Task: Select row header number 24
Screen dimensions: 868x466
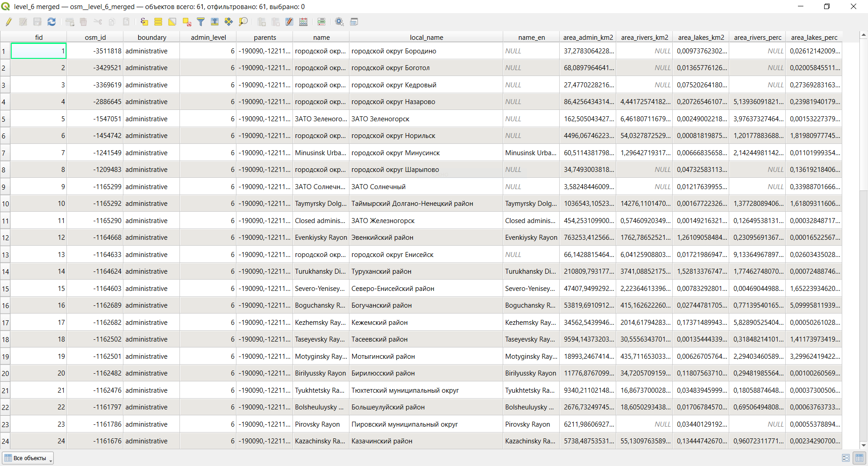Action: 5,441
